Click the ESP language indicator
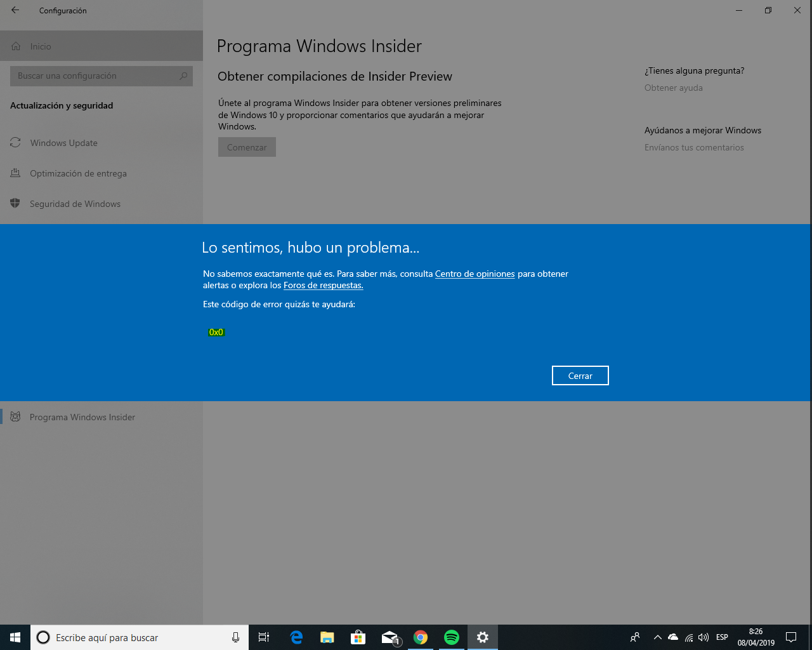The height and width of the screenshot is (650, 812). (x=722, y=637)
